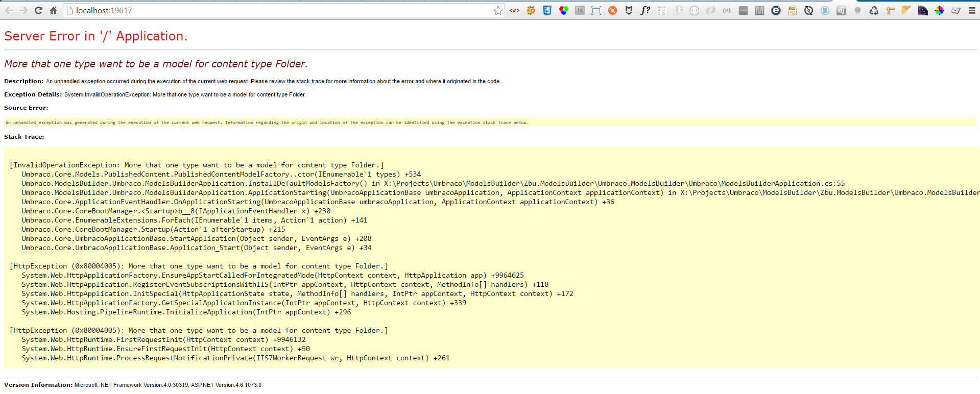Click the UmbracoApplicationBase.StartApplication trace line
The height and width of the screenshot is (394, 980).
pyautogui.click(x=196, y=238)
